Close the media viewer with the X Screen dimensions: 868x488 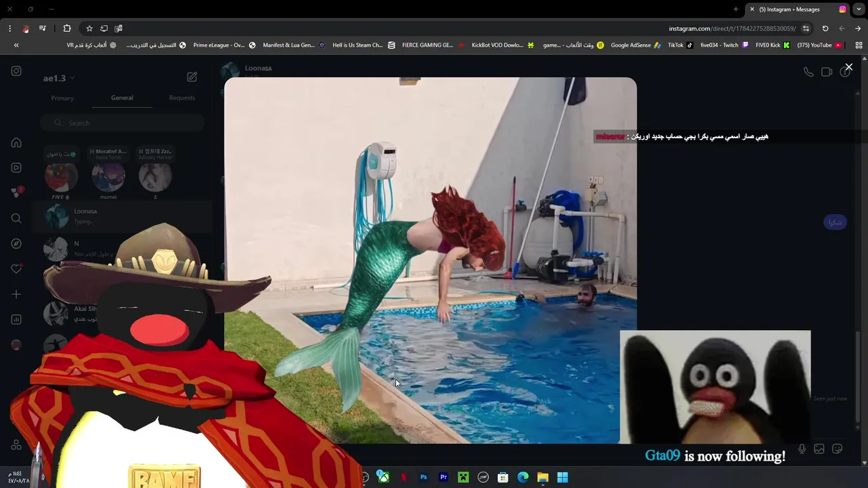[848, 67]
